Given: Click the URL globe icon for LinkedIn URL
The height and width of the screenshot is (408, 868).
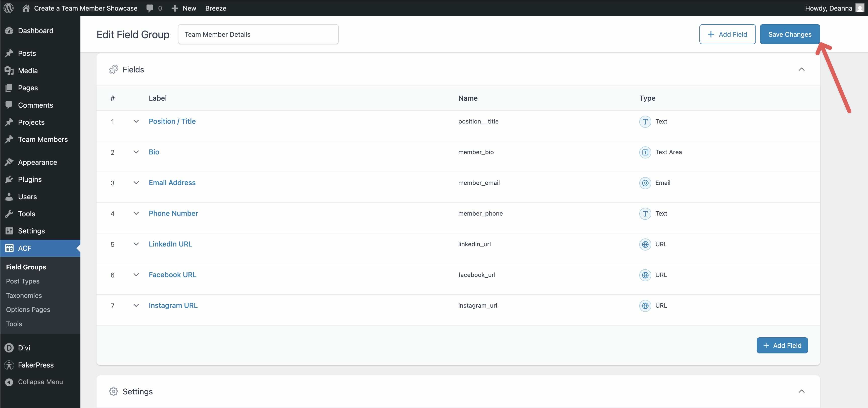Looking at the screenshot, I should point(645,244).
